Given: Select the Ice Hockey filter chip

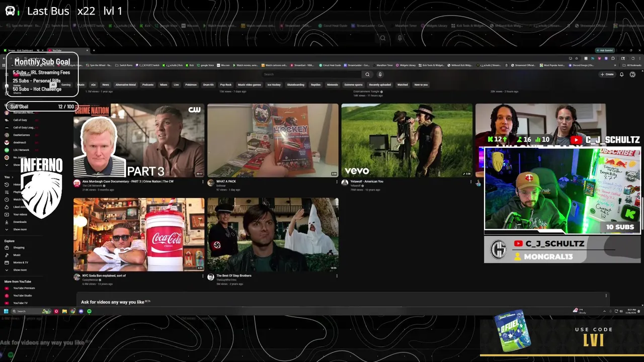Looking at the screenshot, I should click(274, 84).
